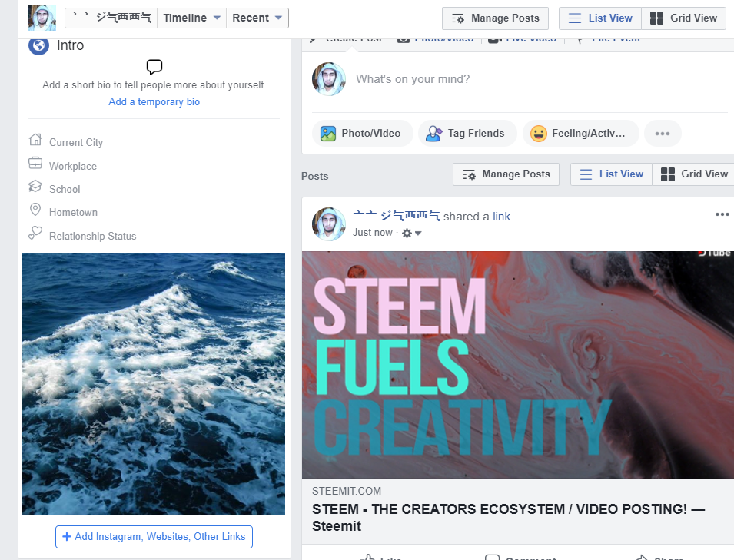Click the School graduation cap icon

35,186
